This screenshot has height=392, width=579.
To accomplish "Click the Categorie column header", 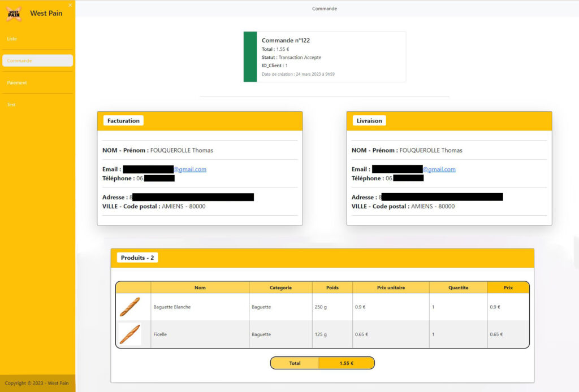I will [280, 288].
